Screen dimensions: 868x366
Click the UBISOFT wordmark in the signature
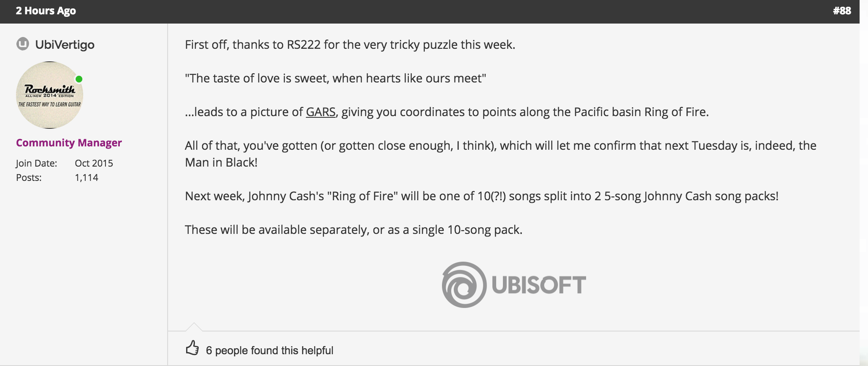(539, 285)
